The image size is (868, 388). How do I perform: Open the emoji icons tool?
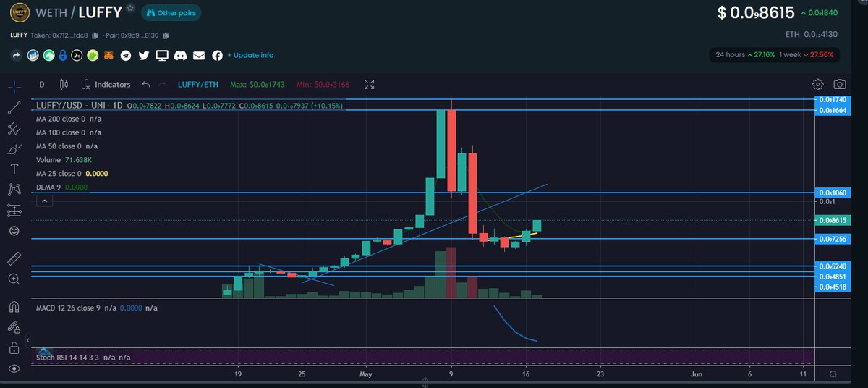coord(14,231)
